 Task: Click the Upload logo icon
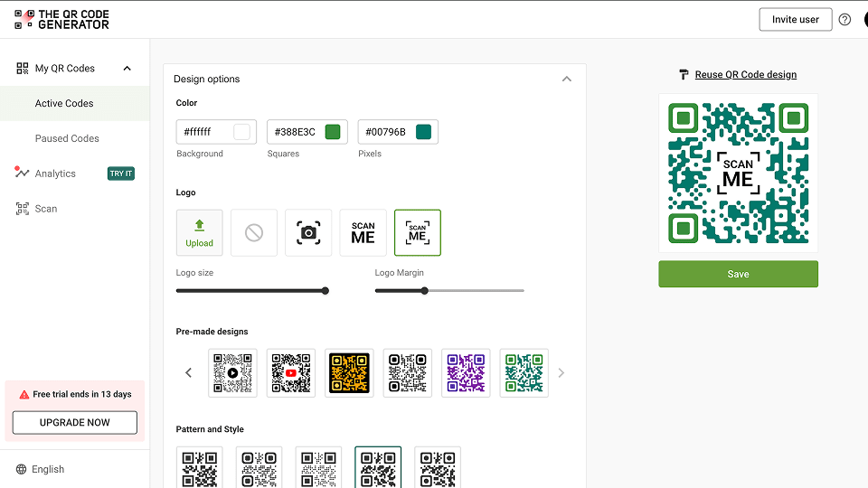(200, 233)
